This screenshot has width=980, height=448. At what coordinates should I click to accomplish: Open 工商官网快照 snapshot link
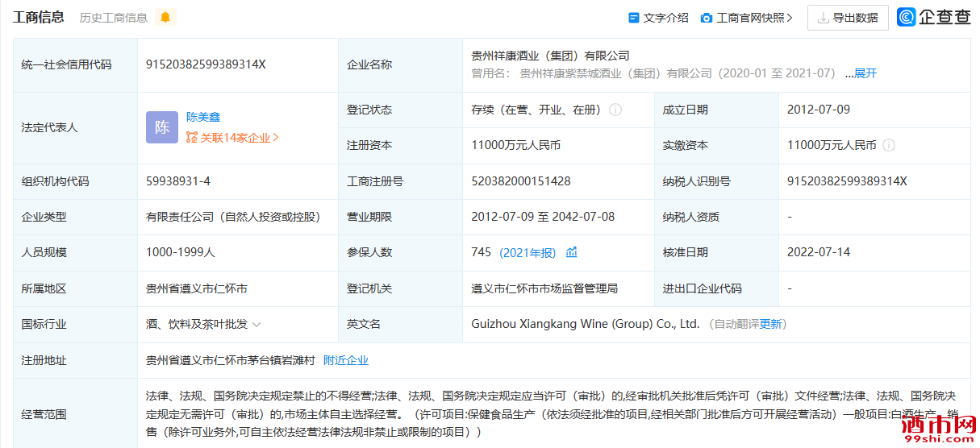pos(750,18)
